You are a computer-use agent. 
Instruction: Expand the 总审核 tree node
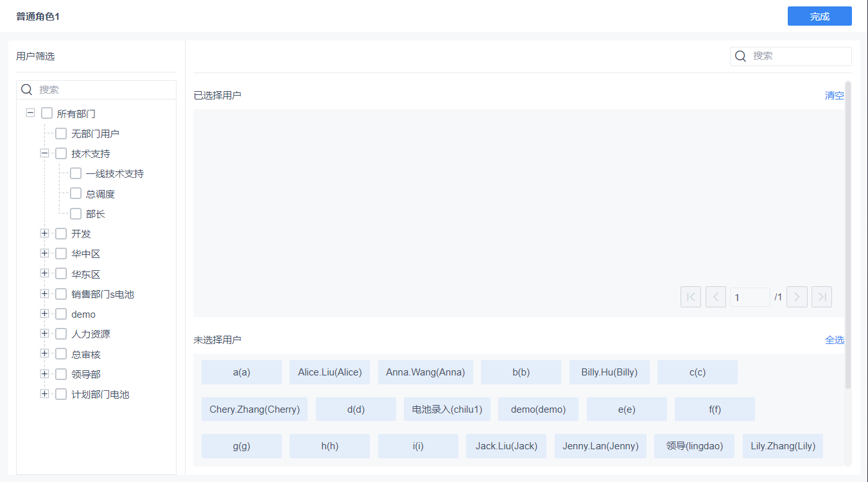(44, 354)
